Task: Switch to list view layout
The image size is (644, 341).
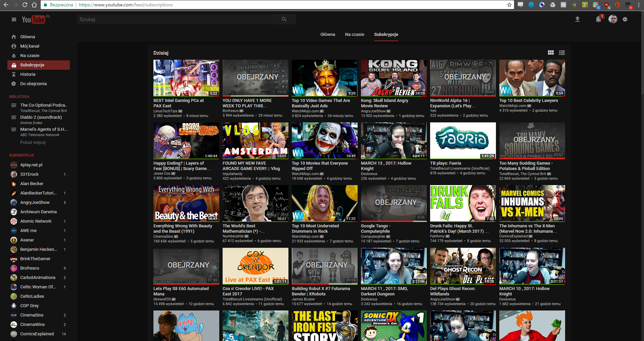Action: click(562, 53)
